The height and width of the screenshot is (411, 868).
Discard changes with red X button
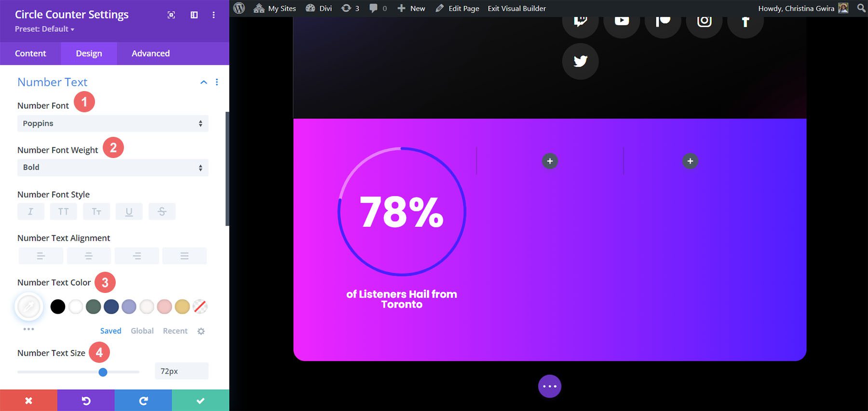tap(28, 400)
